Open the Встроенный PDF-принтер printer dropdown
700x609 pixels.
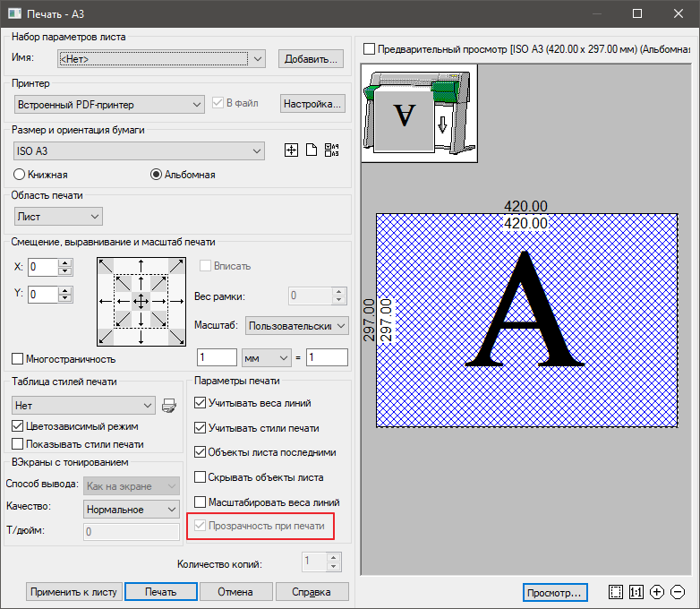(109, 105)
